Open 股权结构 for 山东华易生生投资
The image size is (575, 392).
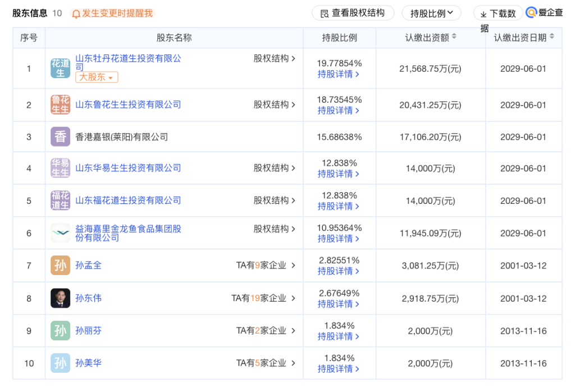[274, 168]
